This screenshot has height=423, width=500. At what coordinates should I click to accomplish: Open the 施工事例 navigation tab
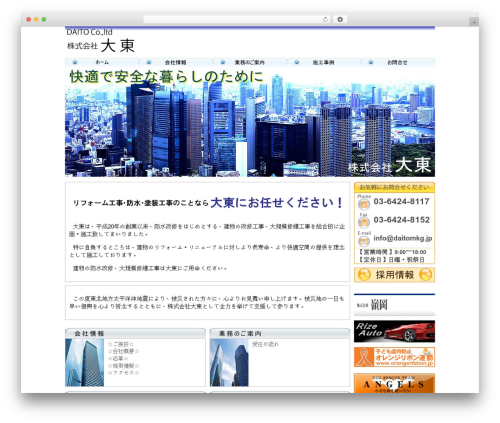(x=324, y=62)
